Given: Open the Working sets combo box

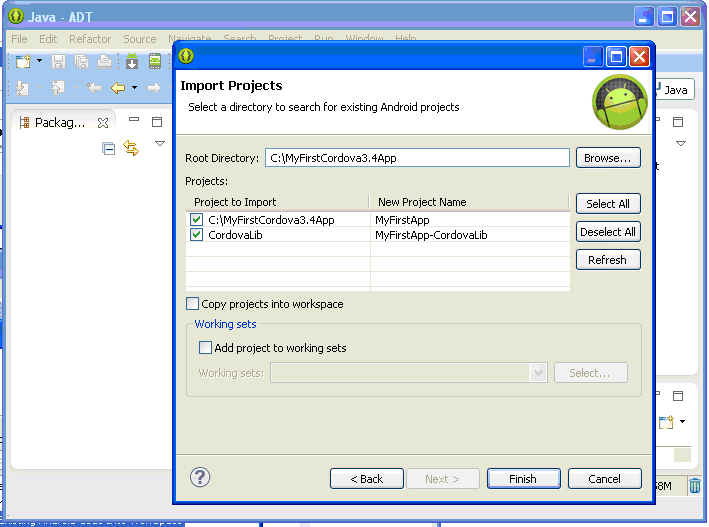Looking at the screenshot, I should pos(409,373).
